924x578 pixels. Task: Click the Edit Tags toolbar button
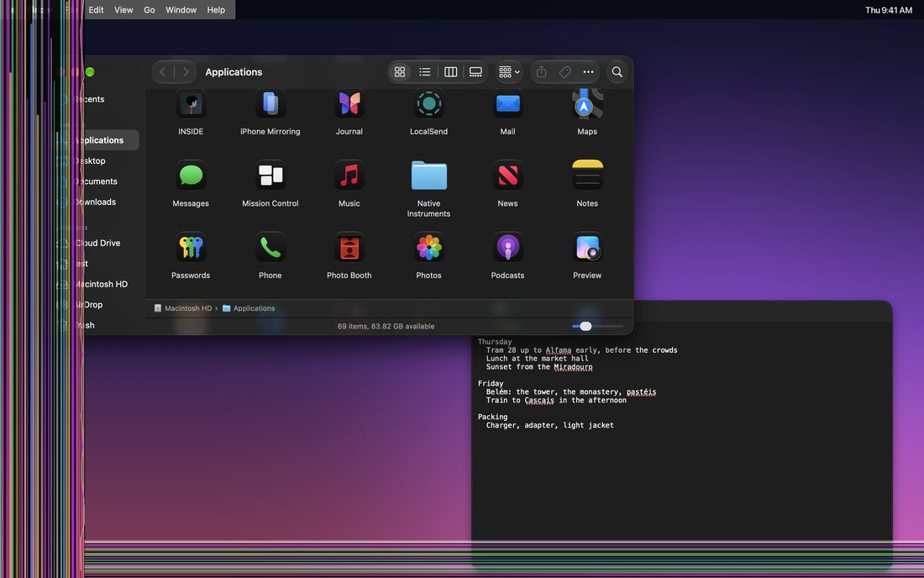coord(564,72)
